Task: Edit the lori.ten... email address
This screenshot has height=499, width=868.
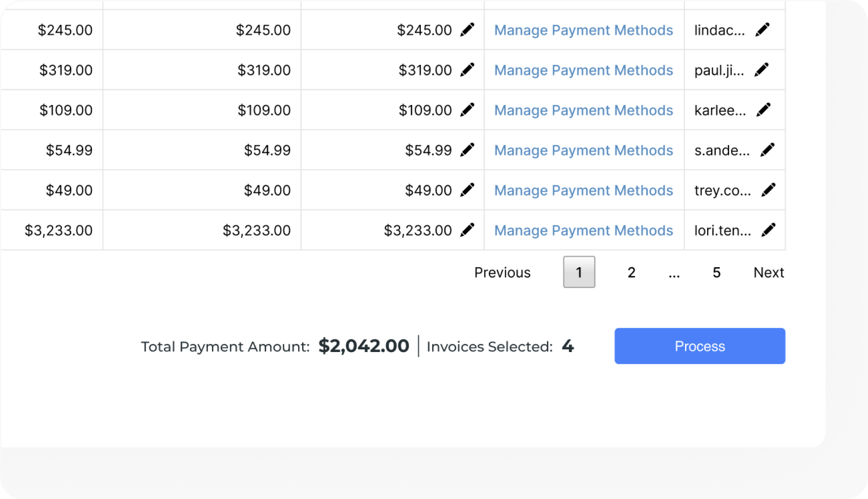Action: click(768, 230)
